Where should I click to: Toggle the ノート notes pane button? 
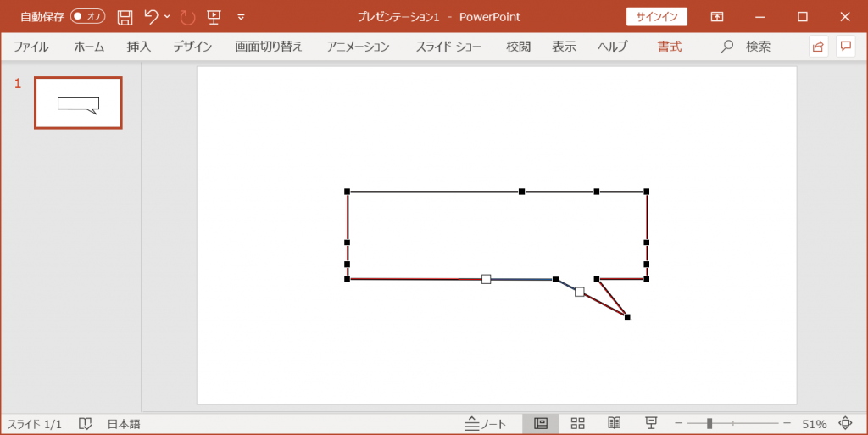click(485, 424)
